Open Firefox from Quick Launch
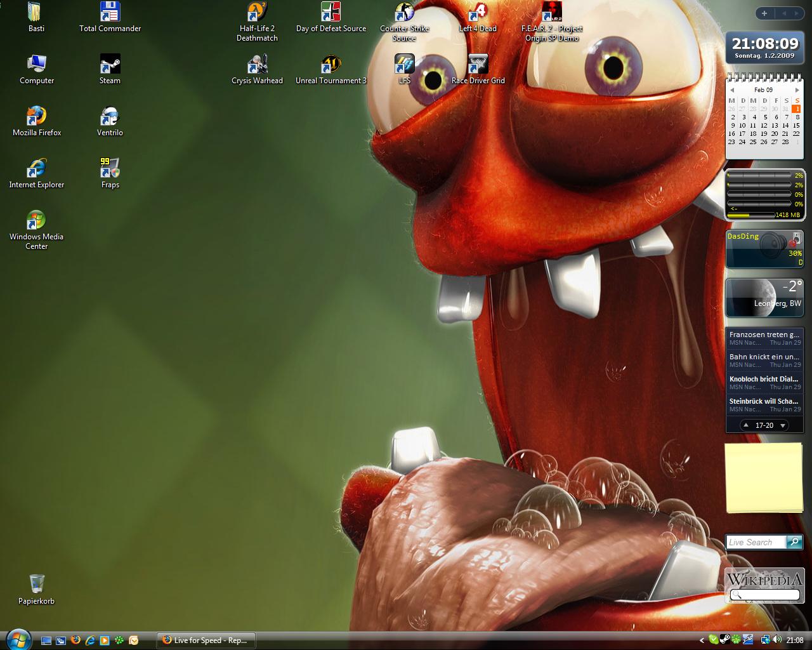 pyautogui.click(x=75, y=640)
